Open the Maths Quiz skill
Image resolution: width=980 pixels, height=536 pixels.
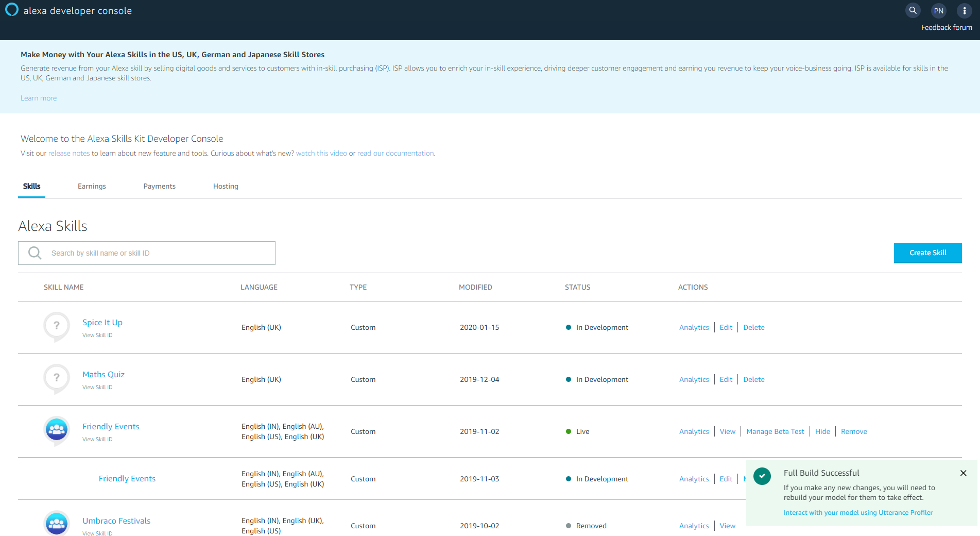click(104, 374)
